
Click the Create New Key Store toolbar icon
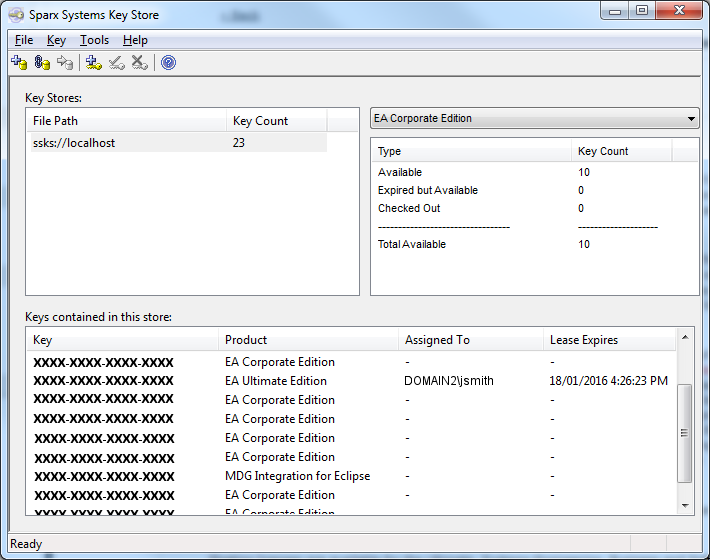click(19, 62)
